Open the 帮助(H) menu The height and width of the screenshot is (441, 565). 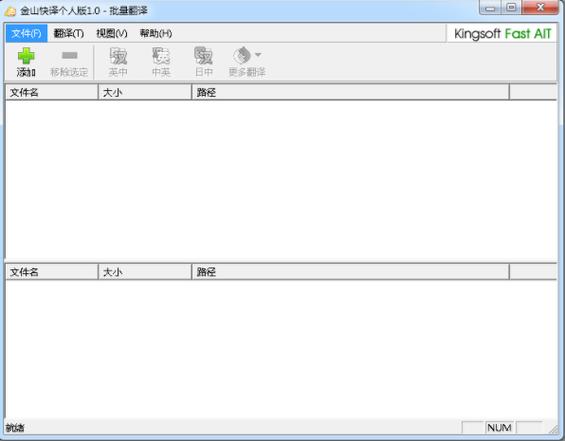pos(156,34)
